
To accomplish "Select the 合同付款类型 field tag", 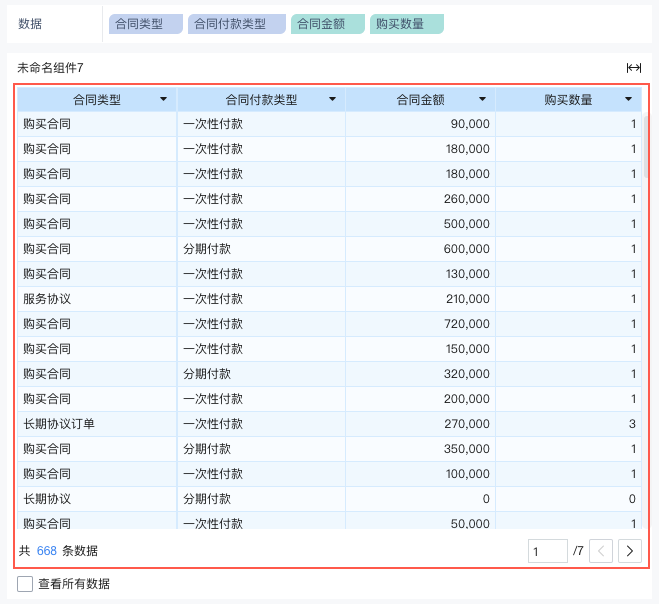I will pos(237,24).
